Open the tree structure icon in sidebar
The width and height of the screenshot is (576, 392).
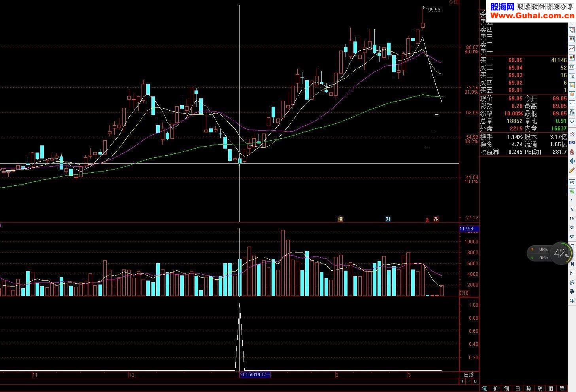coord(572,85)
